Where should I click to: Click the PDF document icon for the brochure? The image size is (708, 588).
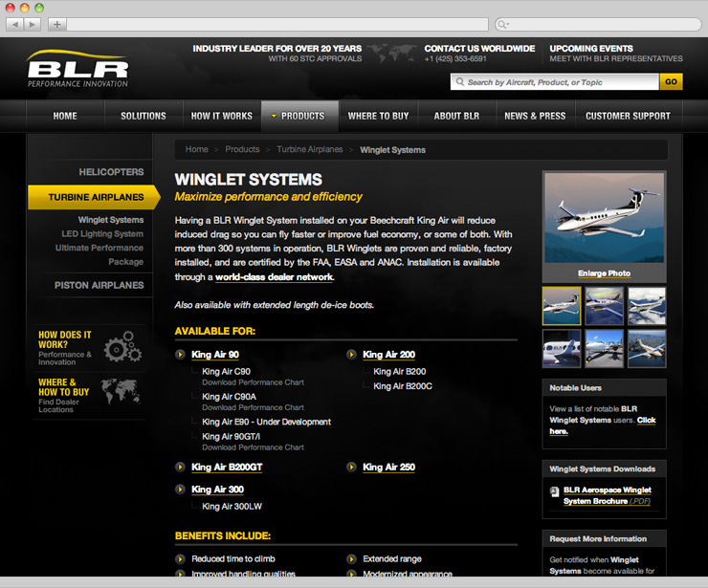[555, 491]
